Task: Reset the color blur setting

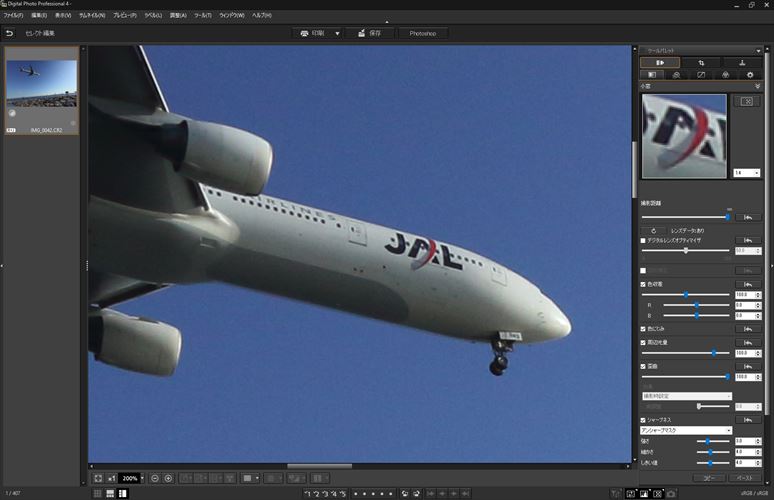Action: point(748,329)
